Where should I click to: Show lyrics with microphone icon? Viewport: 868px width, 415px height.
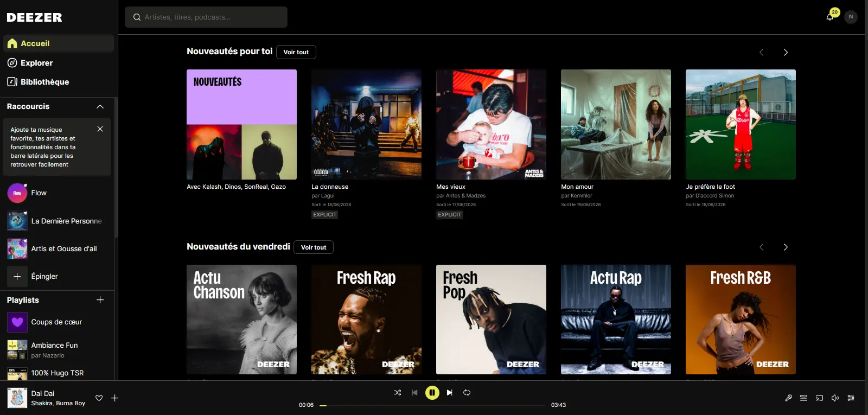pyautogui.click(x=789, y=398)
